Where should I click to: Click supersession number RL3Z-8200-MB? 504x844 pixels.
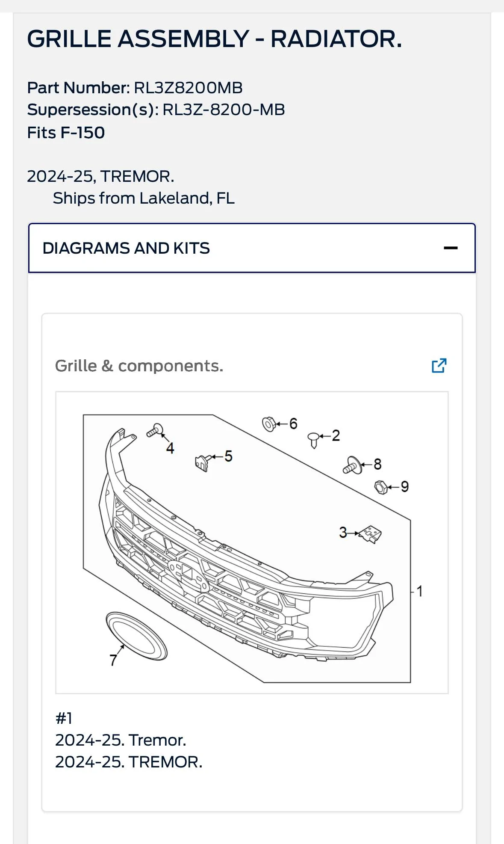point(224,110)
